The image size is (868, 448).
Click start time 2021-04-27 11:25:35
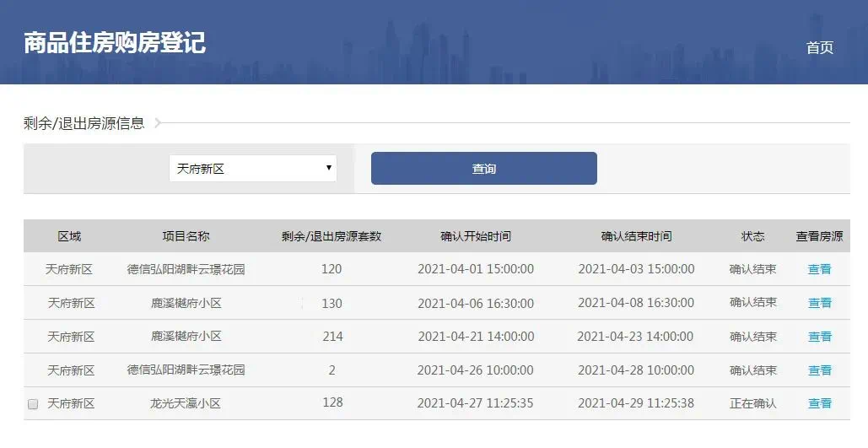[476, 403]
